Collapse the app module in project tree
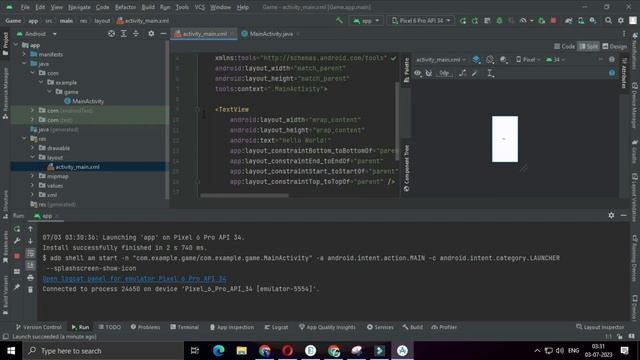 pos(16,45)
